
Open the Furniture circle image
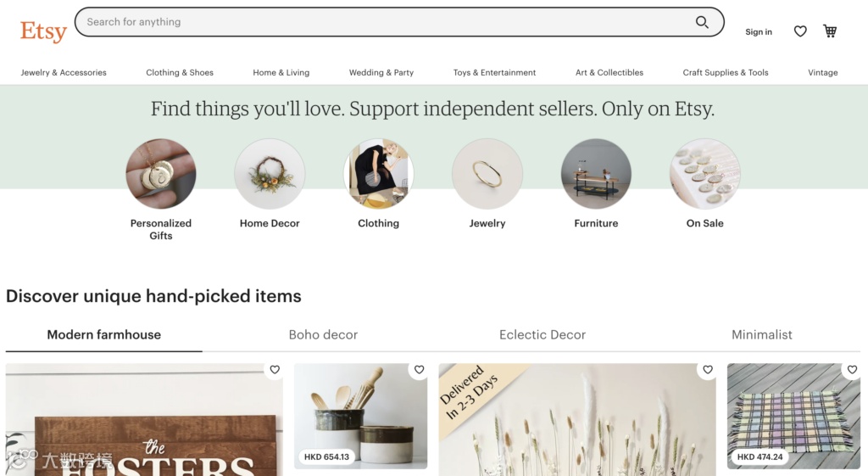(x=596, y=174)
